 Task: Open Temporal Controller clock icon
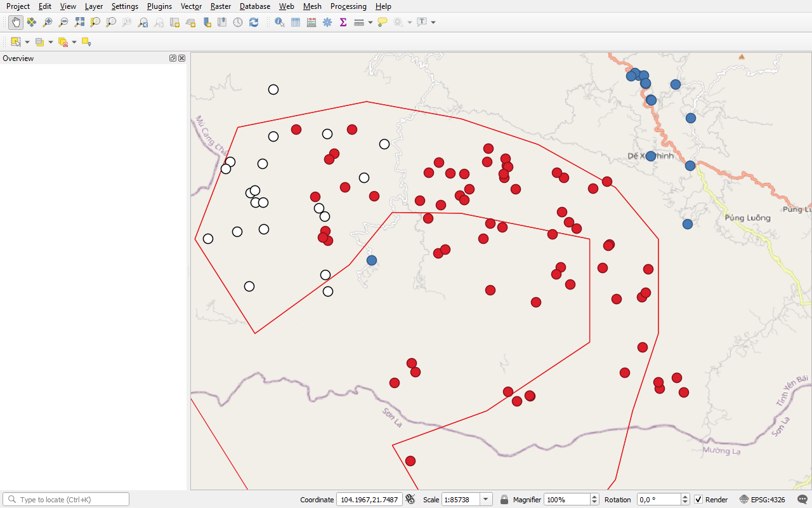tap(238, 22)
